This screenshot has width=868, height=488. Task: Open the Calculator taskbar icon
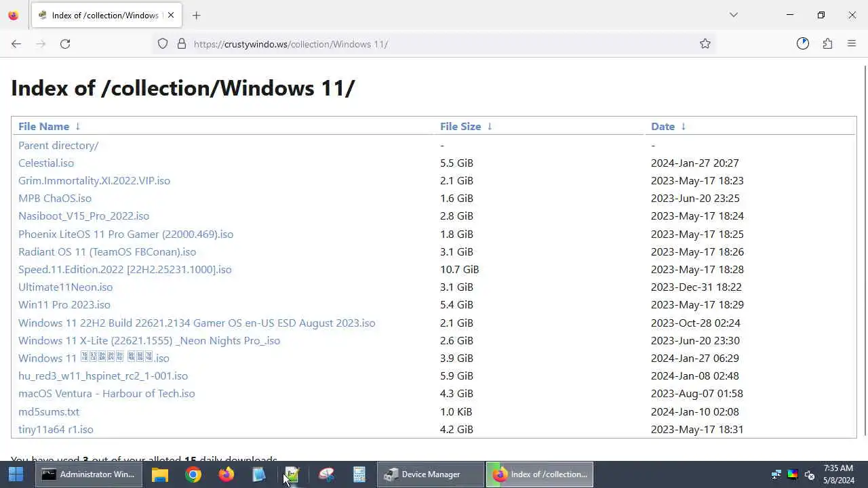click(x=359, y=474)
